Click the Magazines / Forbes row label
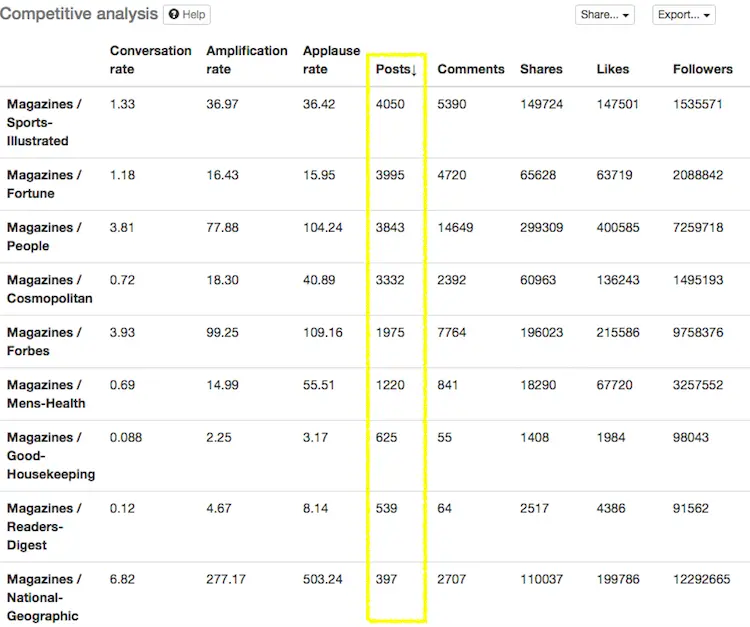This screenshot has height=627, width=750. coord(44,341)
